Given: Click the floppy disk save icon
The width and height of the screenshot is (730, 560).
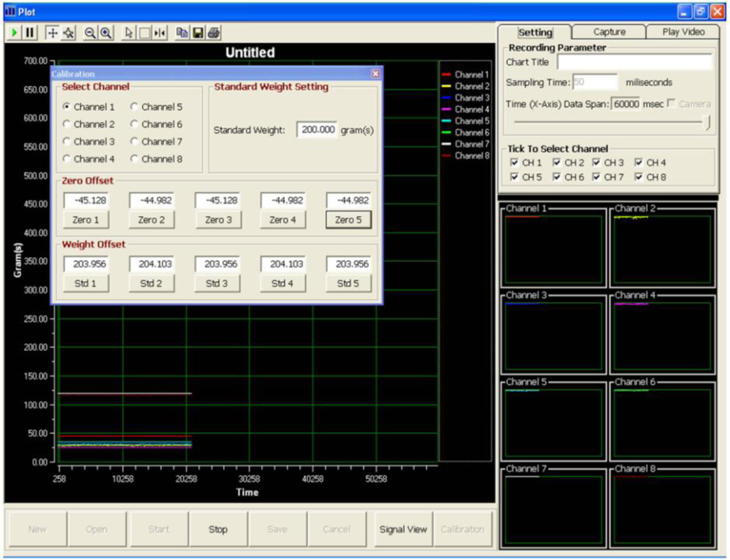Looking at the screenshot, I should [198, 33].
